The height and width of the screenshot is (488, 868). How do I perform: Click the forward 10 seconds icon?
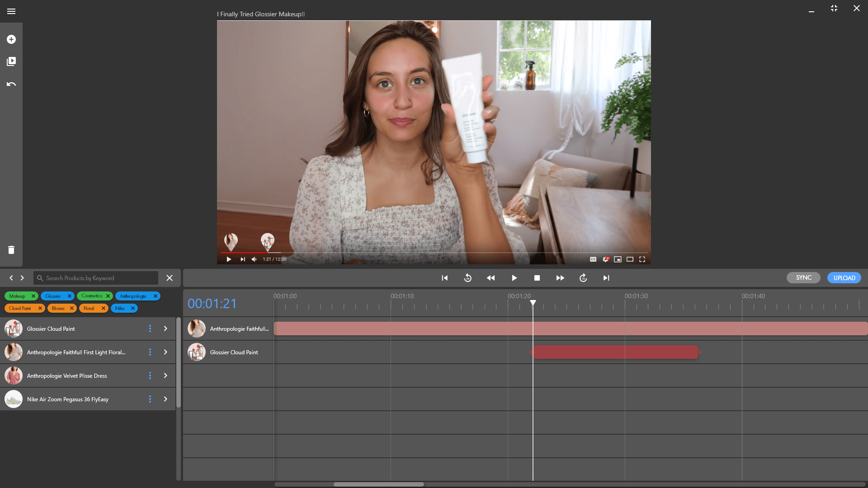coord(583,278)
